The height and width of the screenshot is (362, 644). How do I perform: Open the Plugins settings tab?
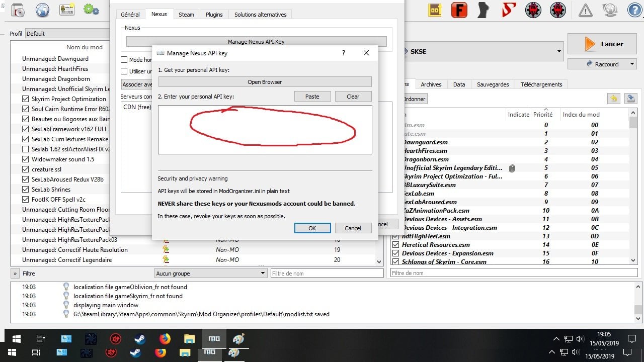point(214,15)
